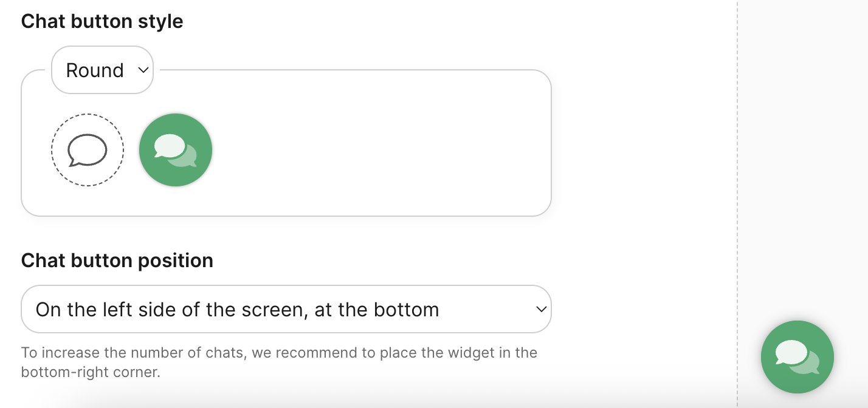Click the 'Chat button style' heading
The image size is (868, 408).
coord(102,21)
